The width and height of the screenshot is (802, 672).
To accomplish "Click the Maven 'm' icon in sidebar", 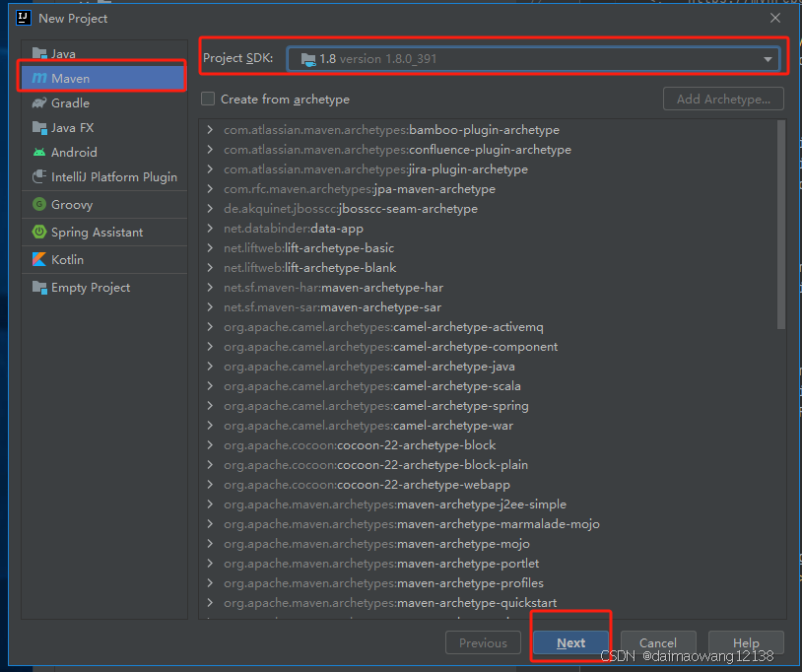I will pos(39,78).
